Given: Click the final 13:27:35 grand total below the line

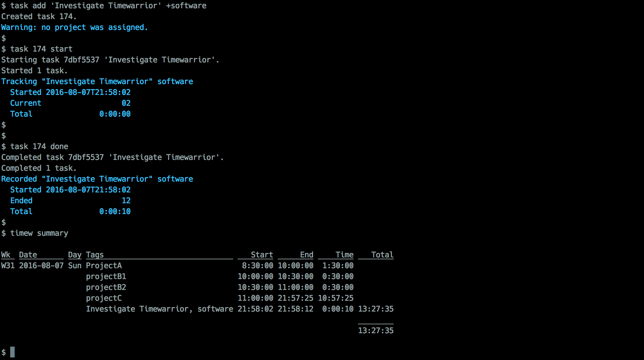Looking at the screenshot, I should pyautogui.click(x=376, y=331).
